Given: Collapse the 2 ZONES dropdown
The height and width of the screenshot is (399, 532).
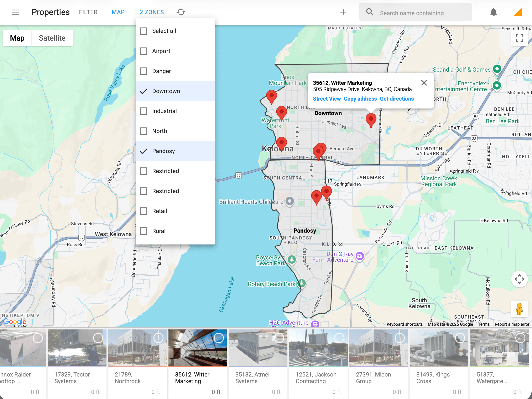Looking at the screenshot, I should coord(152,12).
